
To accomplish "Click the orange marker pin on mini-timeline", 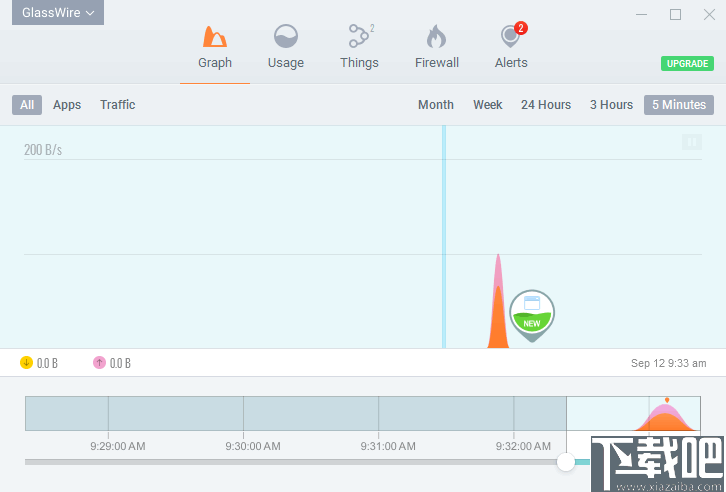I will click(x=667, y=400).
